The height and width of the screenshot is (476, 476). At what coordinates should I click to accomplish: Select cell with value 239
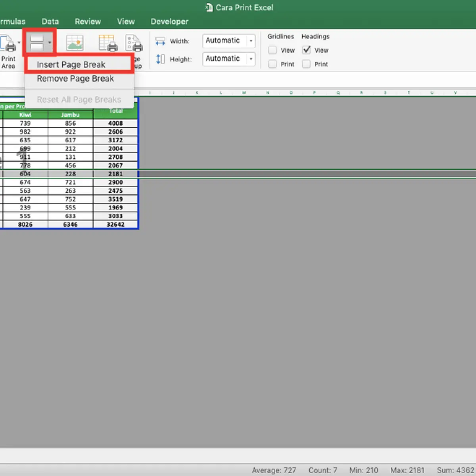(25, 207)
